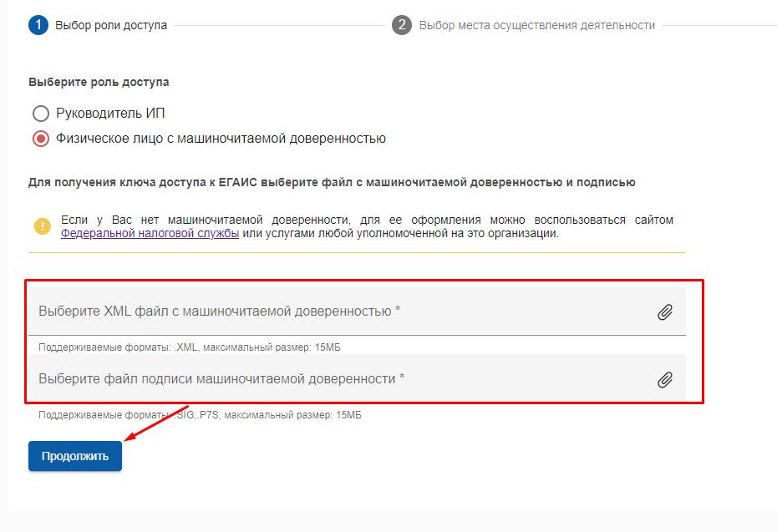Screen dimensions: 777x532
Task: Click the '.XML, максимальный размер: 15МБ' hint
Action: pyautogui.click(x=190, y=347)
